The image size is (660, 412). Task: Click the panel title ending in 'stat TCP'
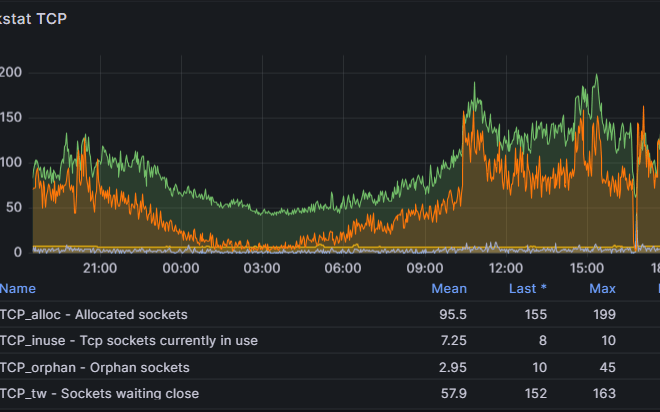[33, 19]
